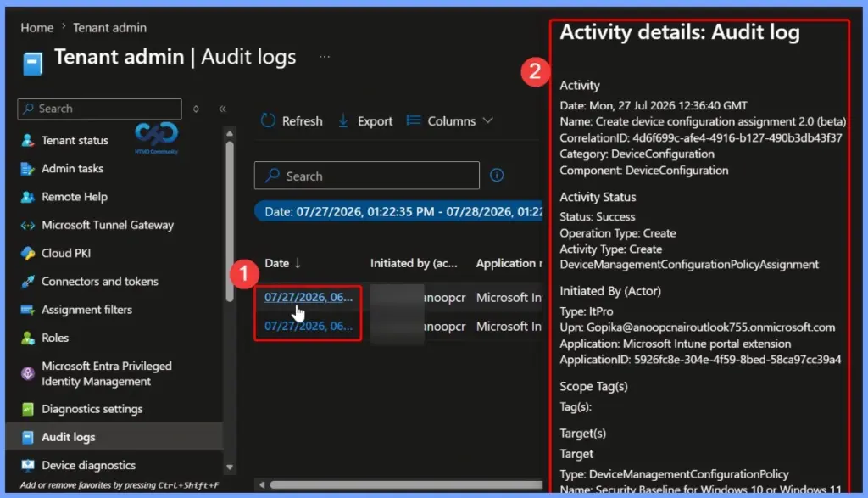Open Cloud PKI menu item
The height and width of the screenshot is (498, 868).
[x=66, y=253]
